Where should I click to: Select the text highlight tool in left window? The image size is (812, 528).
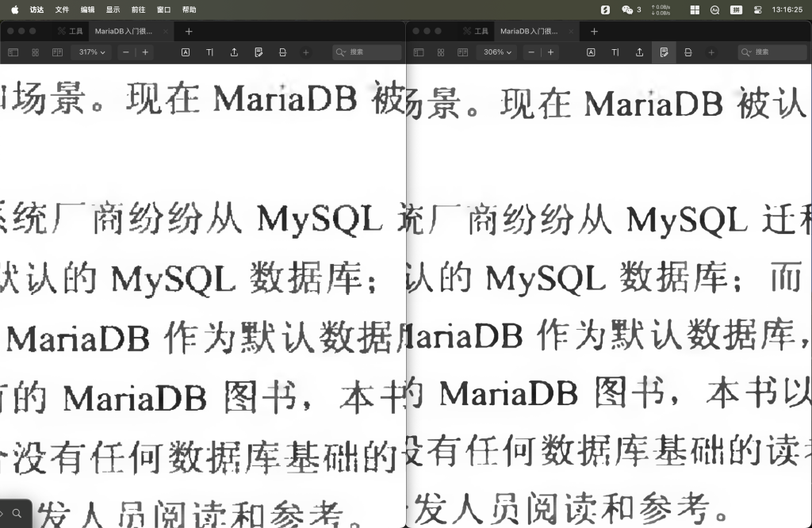(x=186, y=52)
